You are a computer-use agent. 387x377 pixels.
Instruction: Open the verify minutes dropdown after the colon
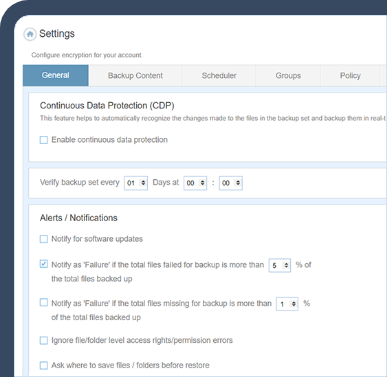coord(231,183)
